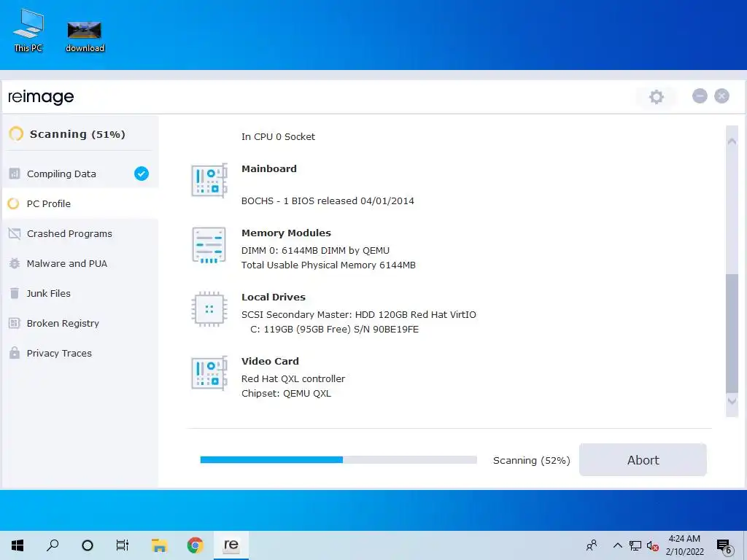Close the Reimage window
The height and width of the screenshot is (560, 747).
[721, 96]
